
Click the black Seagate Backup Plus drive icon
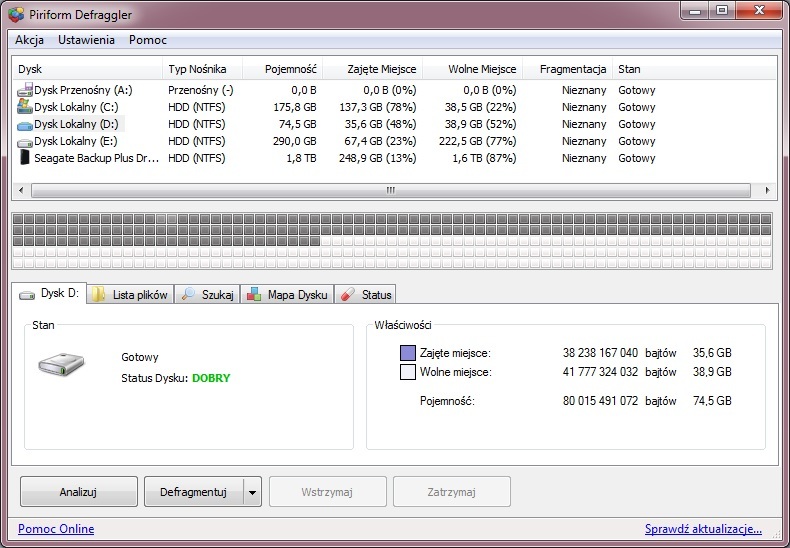pos(25,158)
